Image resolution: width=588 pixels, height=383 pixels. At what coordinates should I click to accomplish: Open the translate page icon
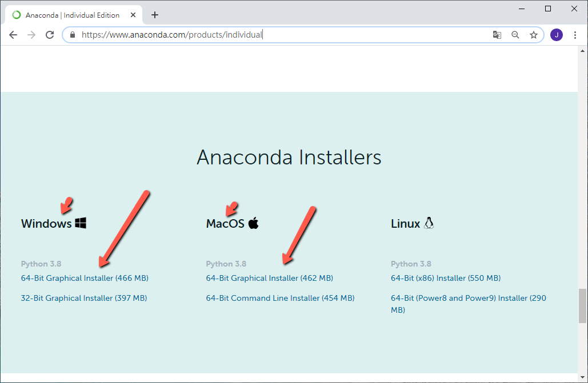click(x=497, y=35)
